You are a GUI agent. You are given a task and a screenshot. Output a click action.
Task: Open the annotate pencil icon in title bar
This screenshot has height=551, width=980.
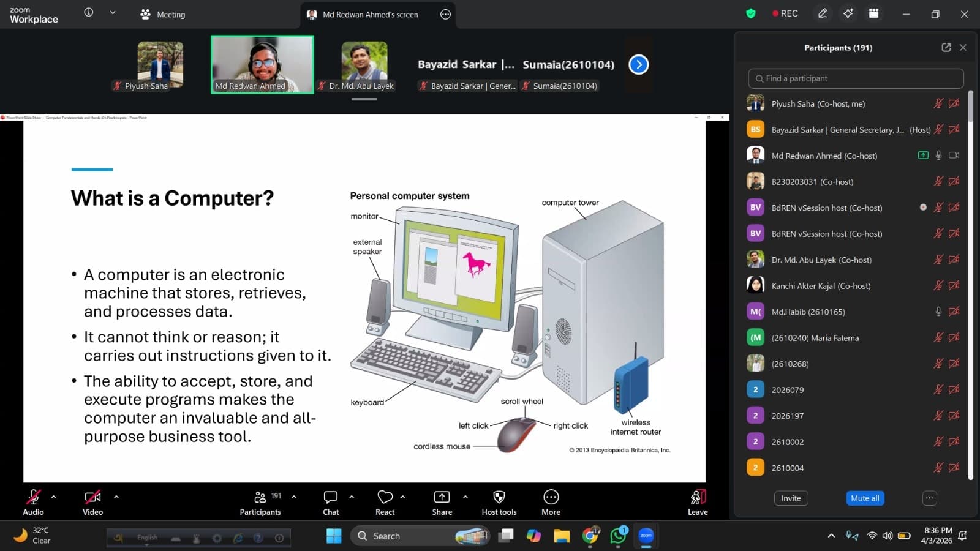pos(823,13)
